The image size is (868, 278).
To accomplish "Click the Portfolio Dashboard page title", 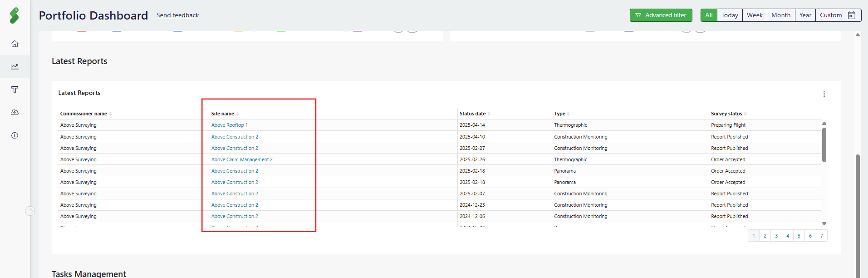I will point(93,15).
